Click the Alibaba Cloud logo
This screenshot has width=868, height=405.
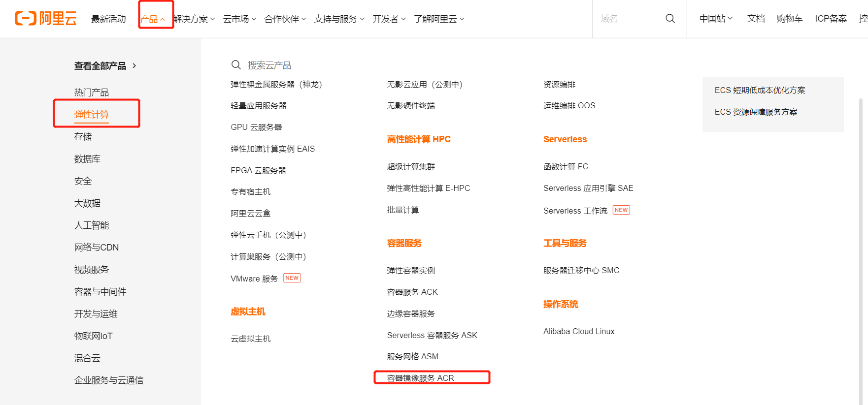[46, 18]
